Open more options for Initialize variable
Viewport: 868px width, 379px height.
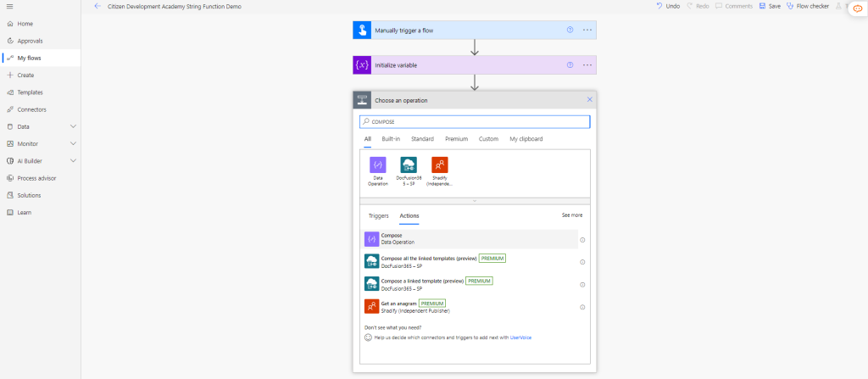587,64
